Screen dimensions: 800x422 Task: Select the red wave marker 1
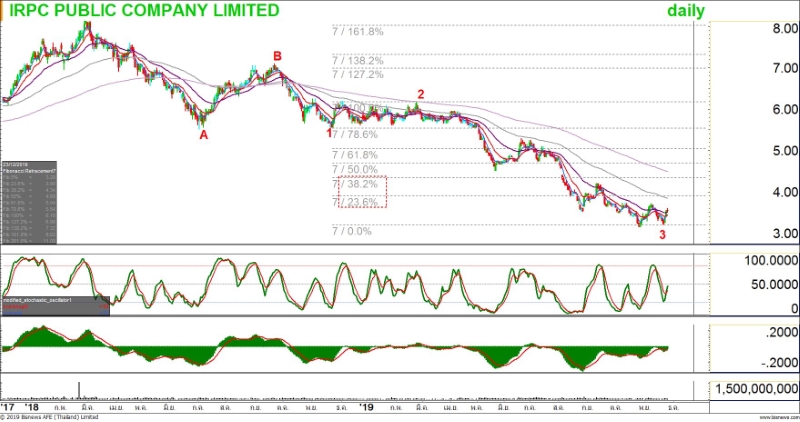329,132
